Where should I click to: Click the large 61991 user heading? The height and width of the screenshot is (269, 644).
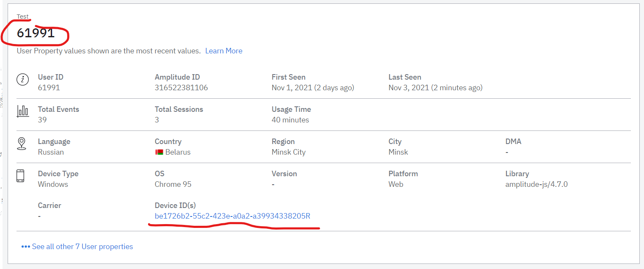tap(36, 33)
